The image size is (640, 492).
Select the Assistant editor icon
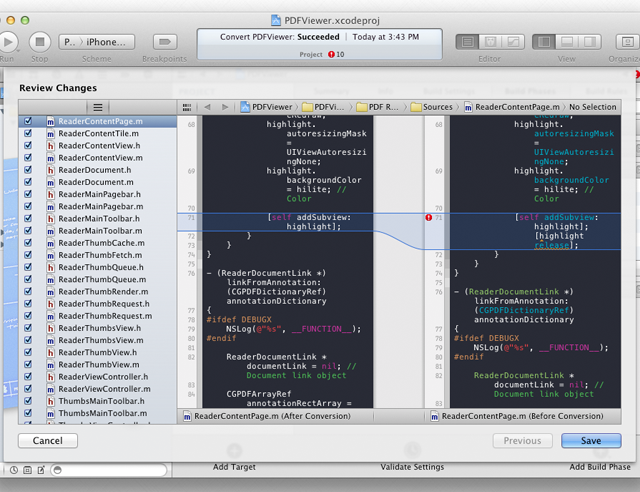(x=490, y=42)
